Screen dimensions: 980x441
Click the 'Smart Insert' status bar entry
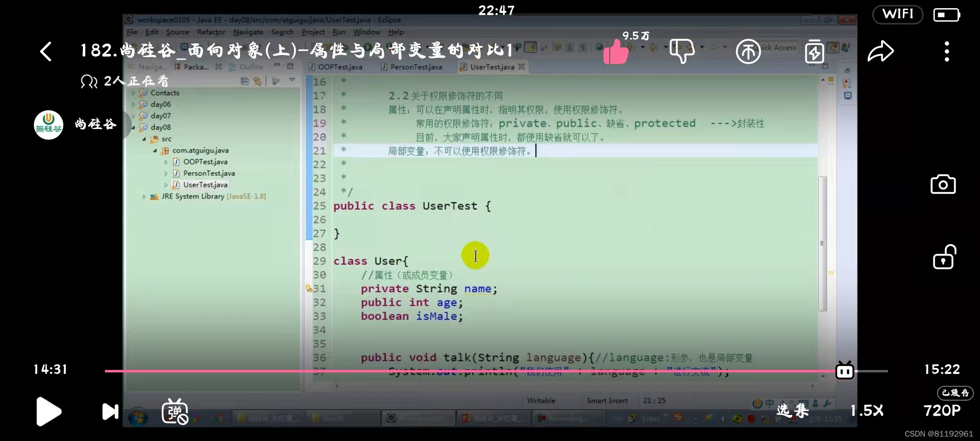[x=607, y=401]
